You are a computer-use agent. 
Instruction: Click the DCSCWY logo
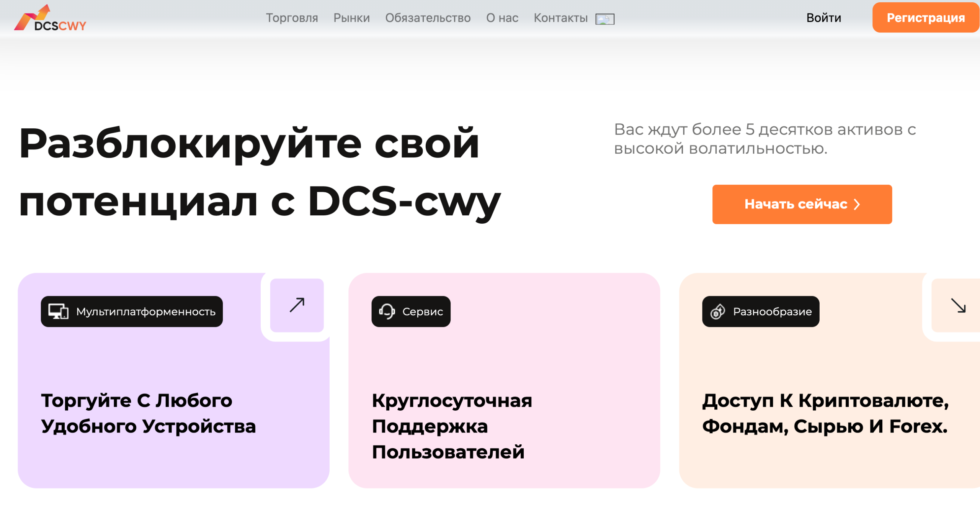point(50,18)
